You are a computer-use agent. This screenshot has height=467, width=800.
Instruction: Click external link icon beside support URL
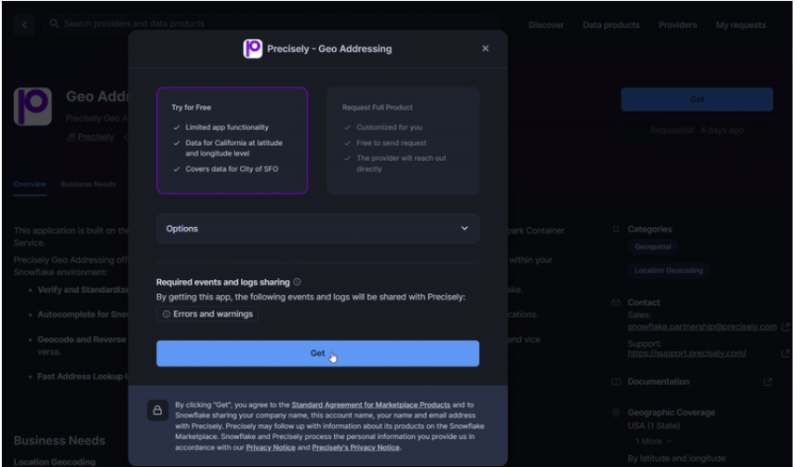tap(786, 353)
